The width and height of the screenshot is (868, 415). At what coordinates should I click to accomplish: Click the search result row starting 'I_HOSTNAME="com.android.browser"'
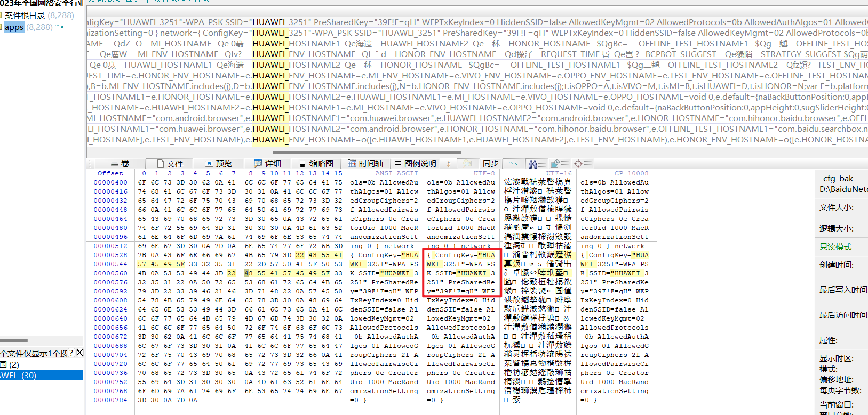coord(477,118)
